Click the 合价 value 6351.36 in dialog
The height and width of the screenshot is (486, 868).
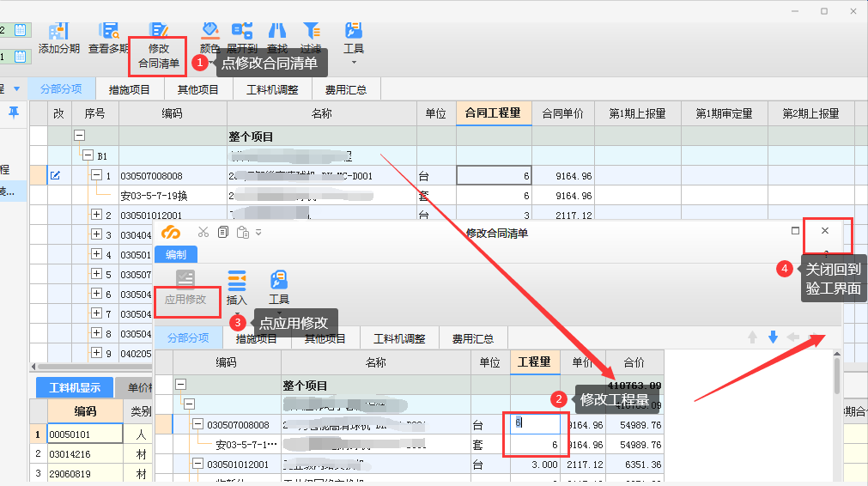[x=643, y=465]
